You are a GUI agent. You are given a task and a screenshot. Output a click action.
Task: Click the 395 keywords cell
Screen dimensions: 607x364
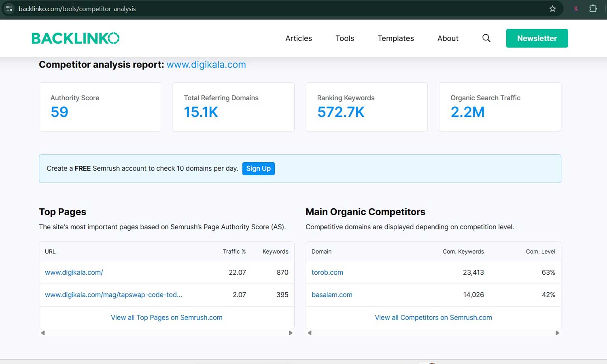tap(282, 295)
